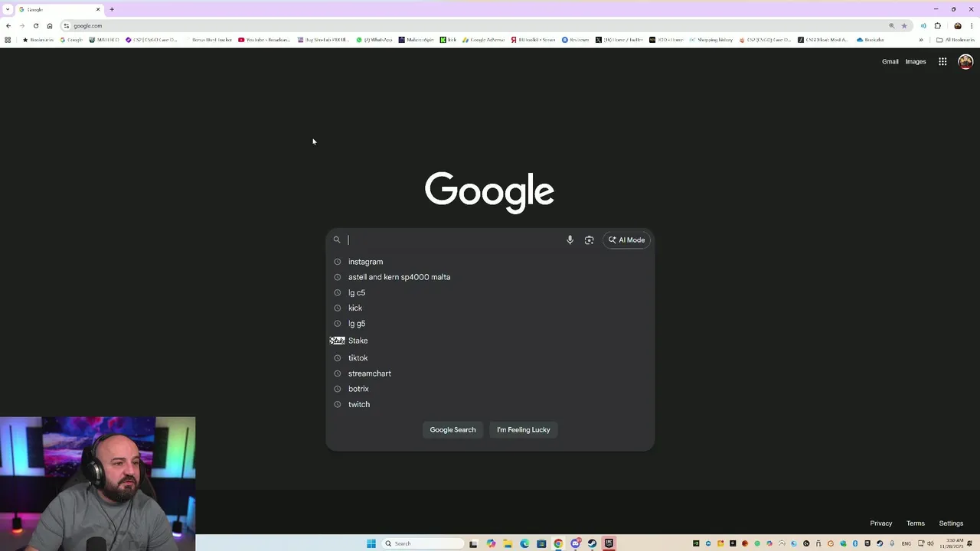
Task: Open Steam from the taskbar
Action: click(x=592, y=543)
